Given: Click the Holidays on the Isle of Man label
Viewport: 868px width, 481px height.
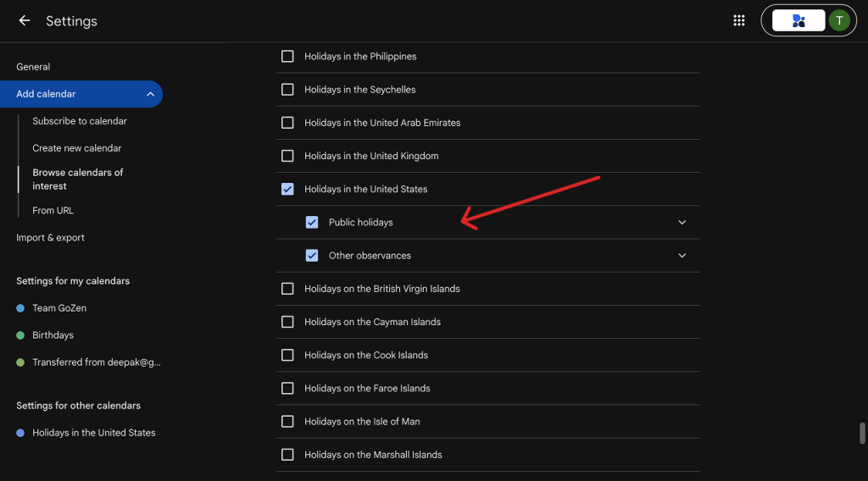Looking at the screenshot, I should pyautogui.click(x=362, y=421).
